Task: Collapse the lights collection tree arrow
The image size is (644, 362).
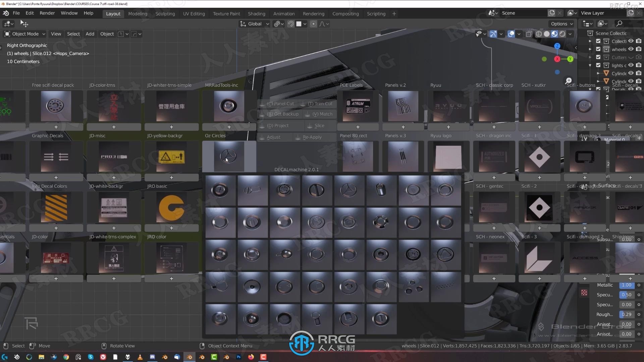Action: pos(590,65)
